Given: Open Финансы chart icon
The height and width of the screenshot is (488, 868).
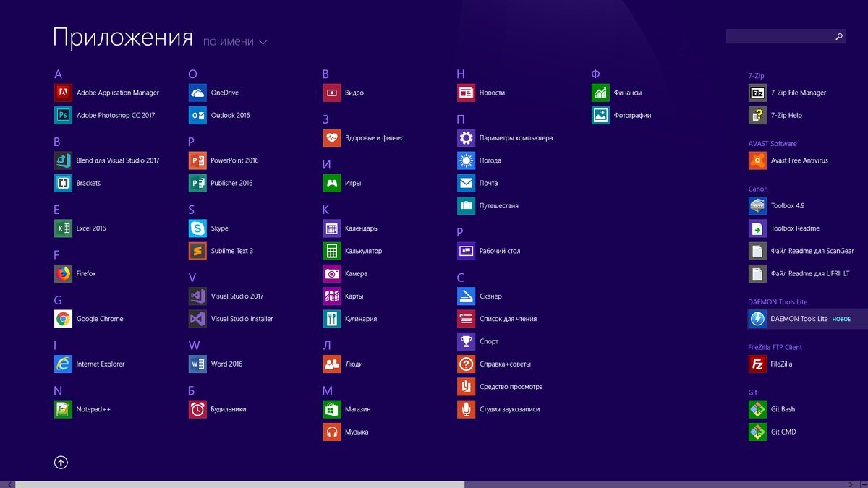Looking at the screenshot, I should click(x=601, y=93).
